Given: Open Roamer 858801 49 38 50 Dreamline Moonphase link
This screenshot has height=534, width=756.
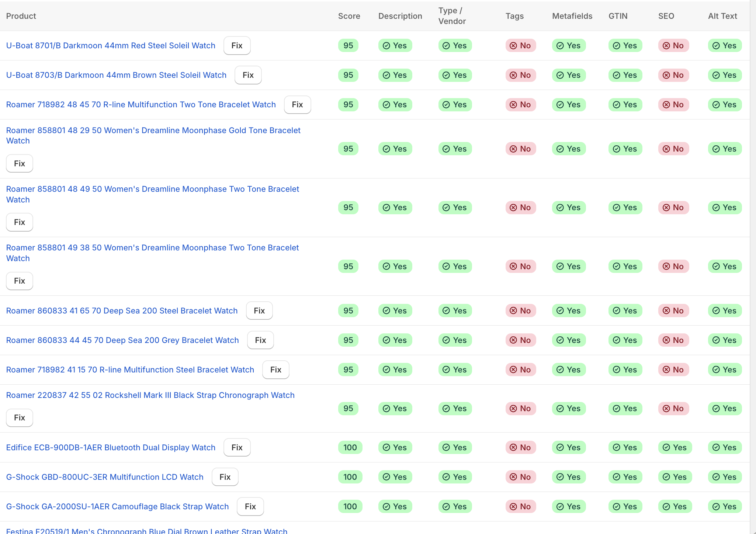Looking at the screenshot, I should point(153,253).
